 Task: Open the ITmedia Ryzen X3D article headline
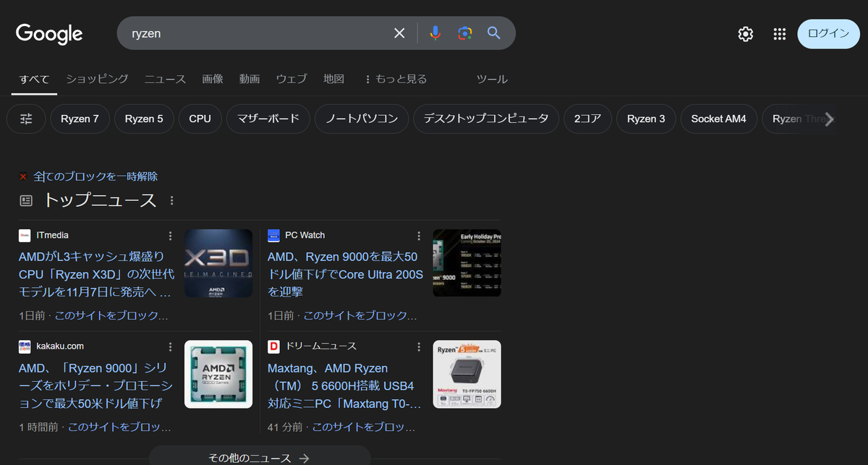click(x=95, y=274)
